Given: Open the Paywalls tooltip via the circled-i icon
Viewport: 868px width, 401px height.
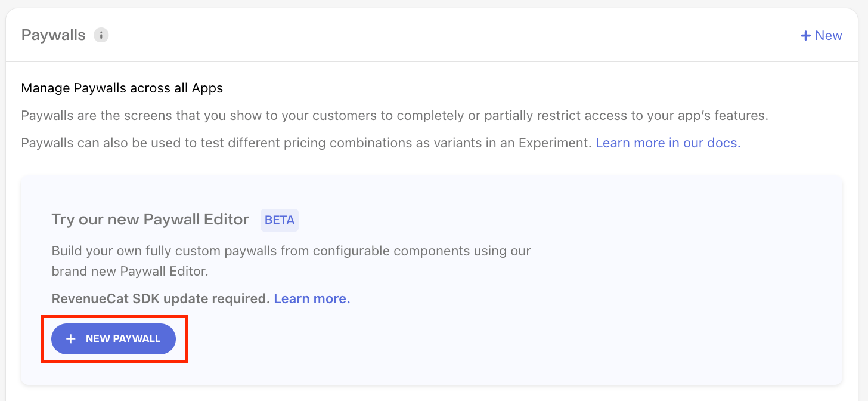Looking at the screenshot, I should click(101, 35).
